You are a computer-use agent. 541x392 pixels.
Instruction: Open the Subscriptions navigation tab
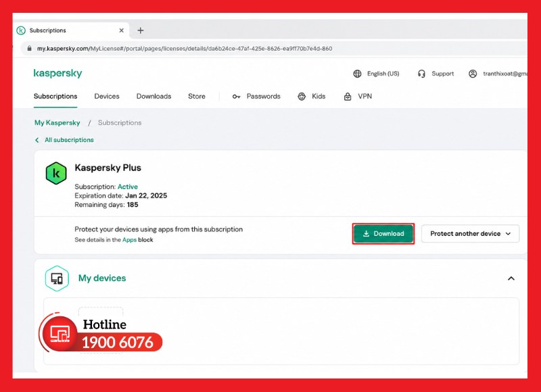tap(55, 97)
